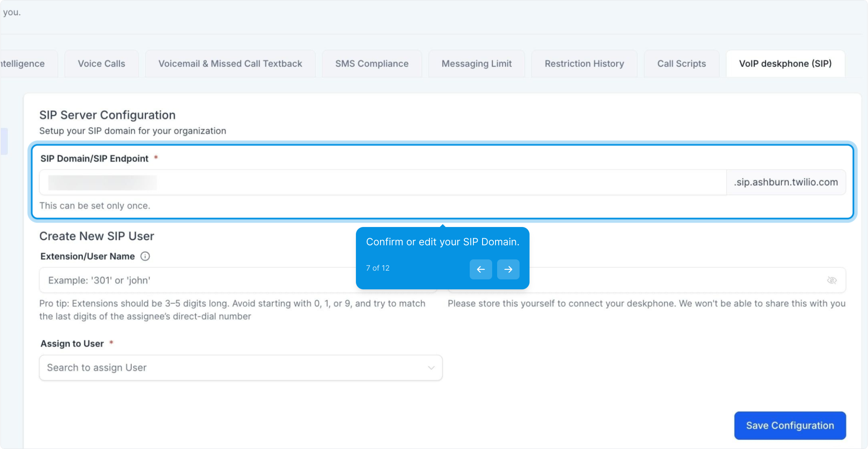Switch to the Voice Calls tab
868x449 pixels.
101,64
